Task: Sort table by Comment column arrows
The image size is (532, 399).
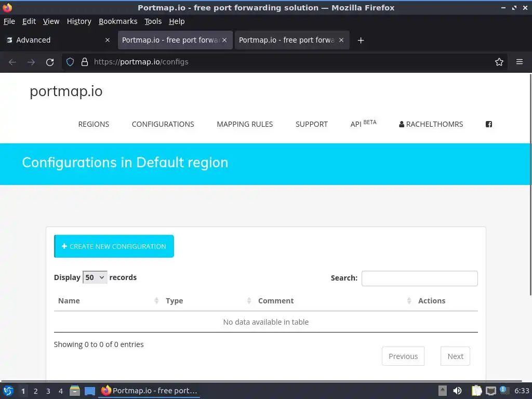Action: pos(409,301)
